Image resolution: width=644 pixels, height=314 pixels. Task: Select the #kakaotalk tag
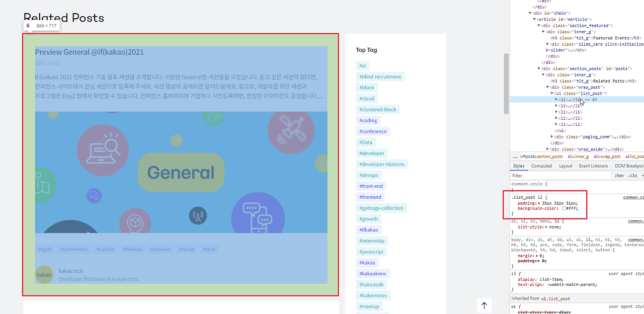(x=371, y=285)
